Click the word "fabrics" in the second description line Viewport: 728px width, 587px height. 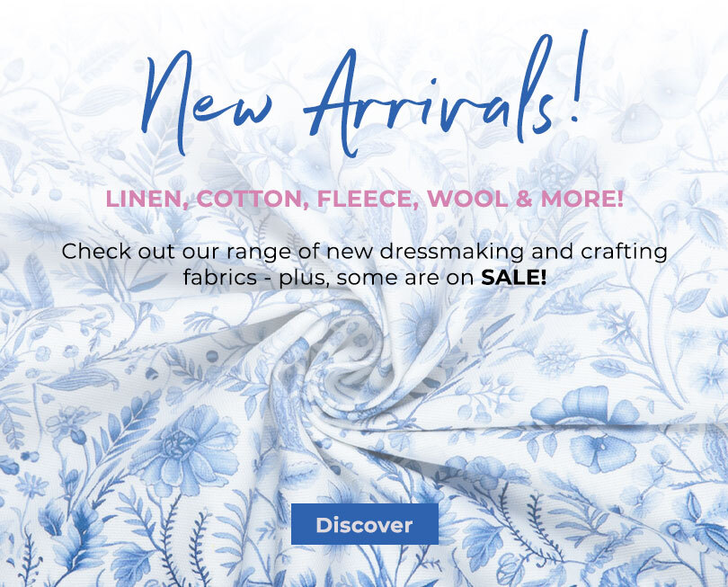click(x=220, y=278)
